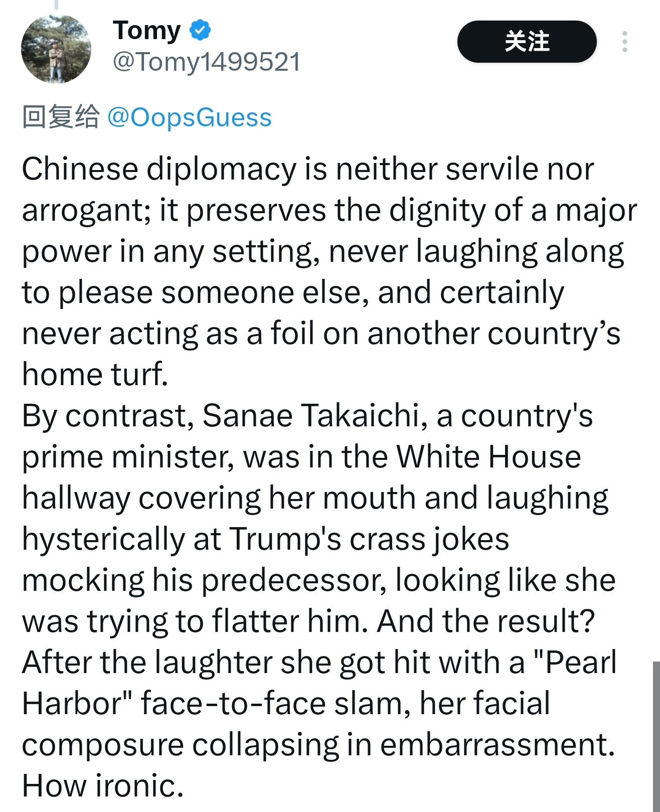Click the phrase "composure collapsing in embarrassment"
Viewport: 660px width, 812px height.
point(318,745)
